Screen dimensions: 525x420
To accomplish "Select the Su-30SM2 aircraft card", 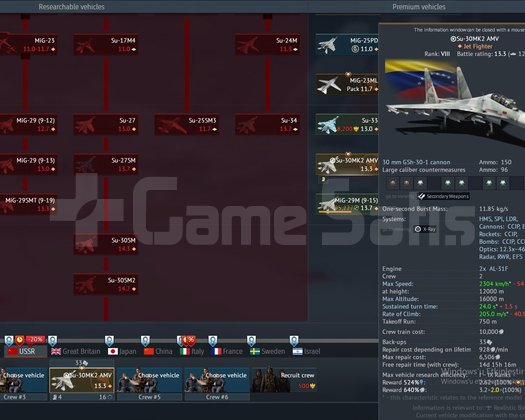I will point(106,284).
